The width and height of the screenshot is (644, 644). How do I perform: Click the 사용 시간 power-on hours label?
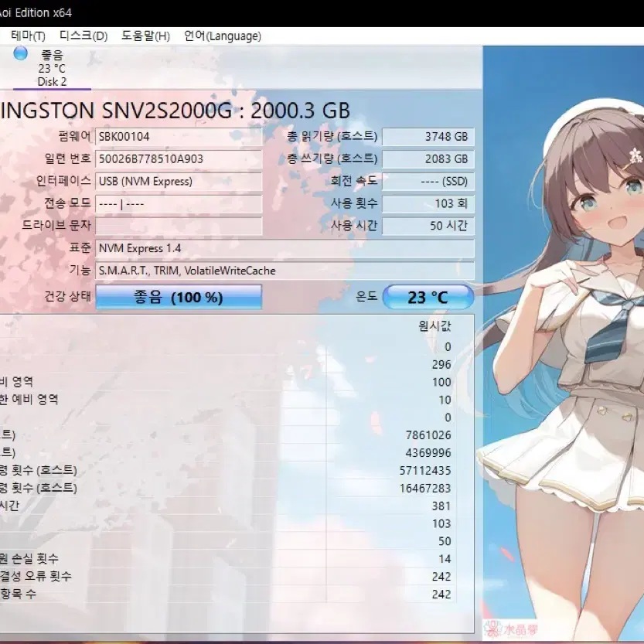[x=354, y=225]
